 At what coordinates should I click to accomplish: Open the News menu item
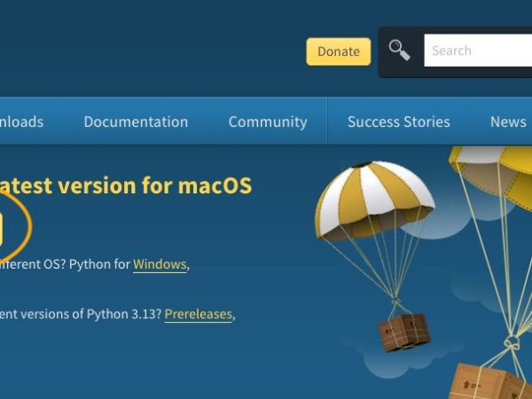point(508,121)
